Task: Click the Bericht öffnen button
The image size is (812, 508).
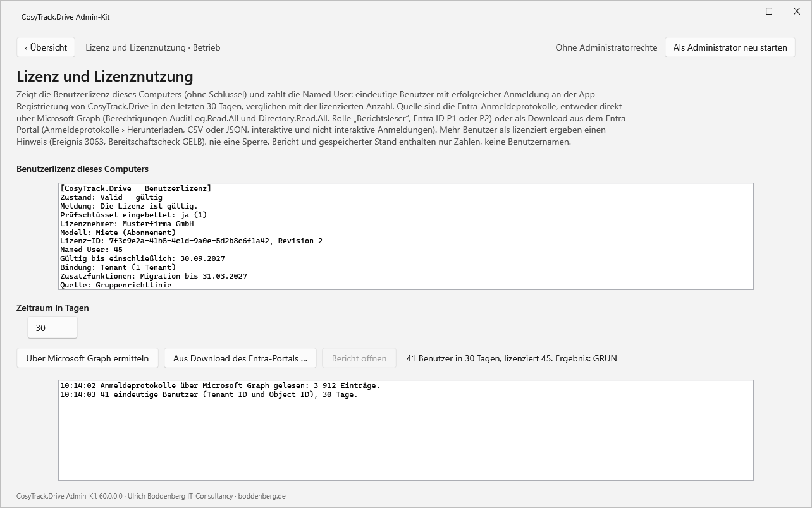Action: click(x=359, y=358)
